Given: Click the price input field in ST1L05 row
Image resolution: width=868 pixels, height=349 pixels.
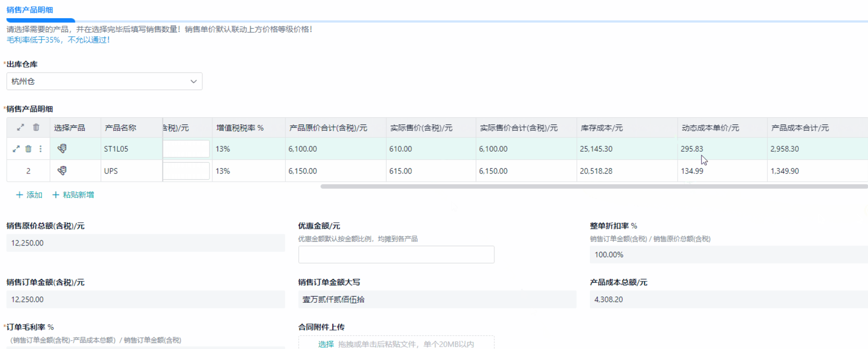Looking at the screenshot, I should point(186,149).
